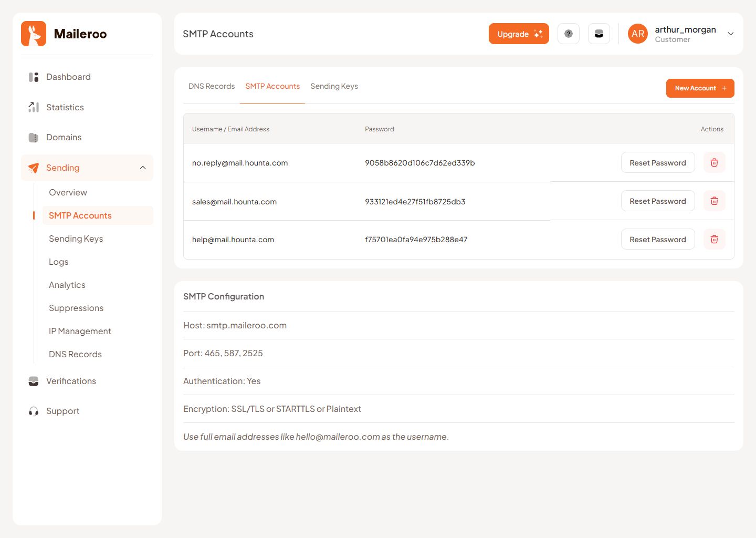
Task: Delete the help@mail.hounta.com SMTP account
Action: pos(714,239)
